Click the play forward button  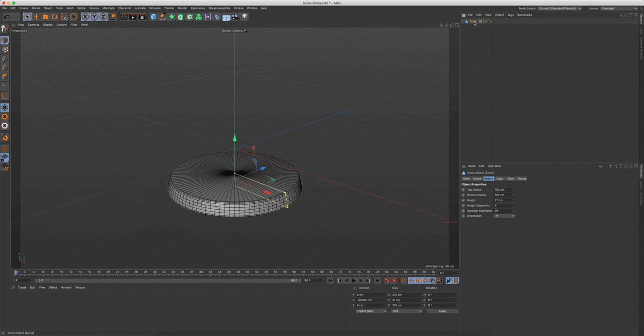[x=354, y=281]
